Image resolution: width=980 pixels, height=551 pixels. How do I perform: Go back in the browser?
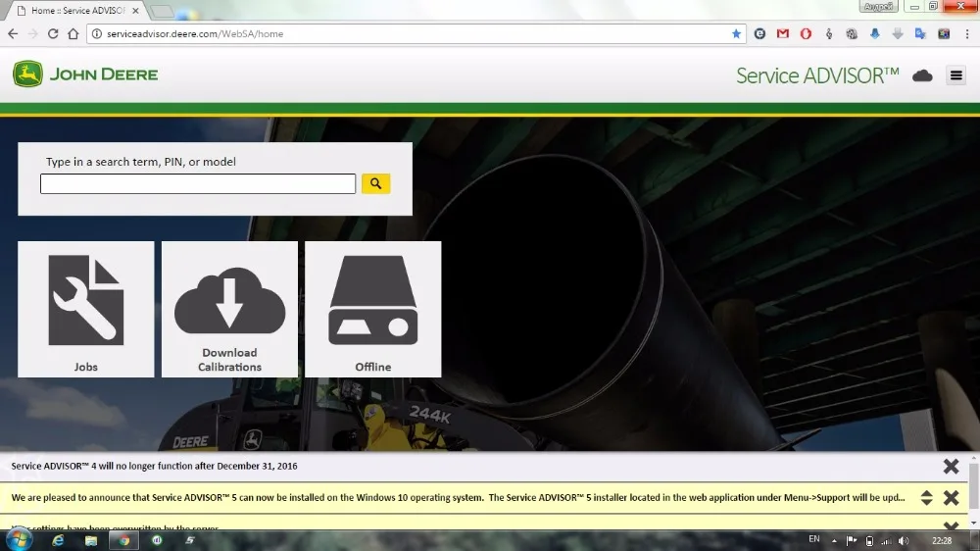[x=13, y=33]
